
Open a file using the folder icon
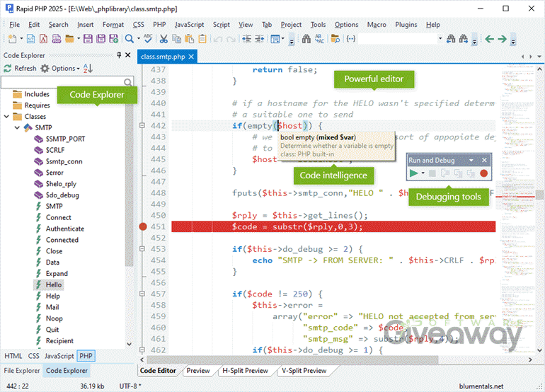coord(69,39)
